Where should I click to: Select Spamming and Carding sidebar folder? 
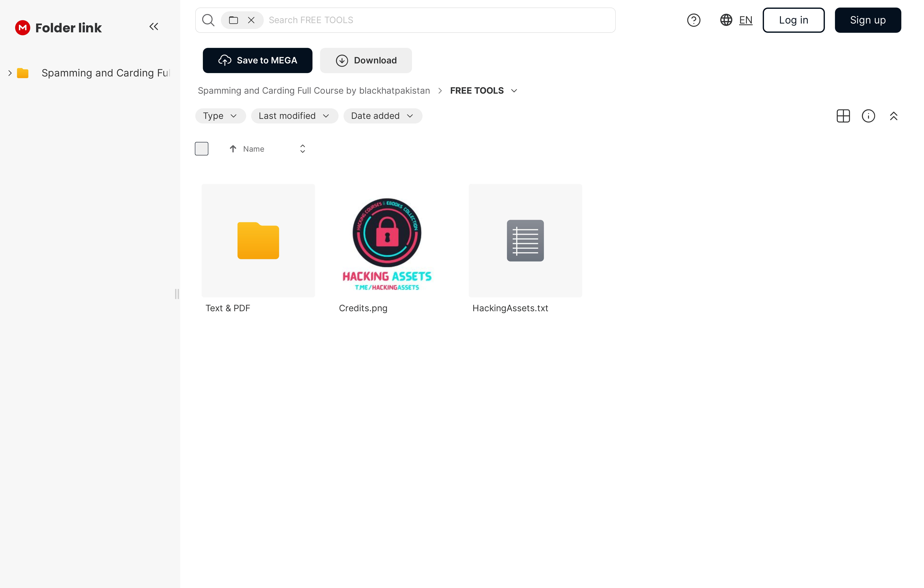click(x=106, y=73)
